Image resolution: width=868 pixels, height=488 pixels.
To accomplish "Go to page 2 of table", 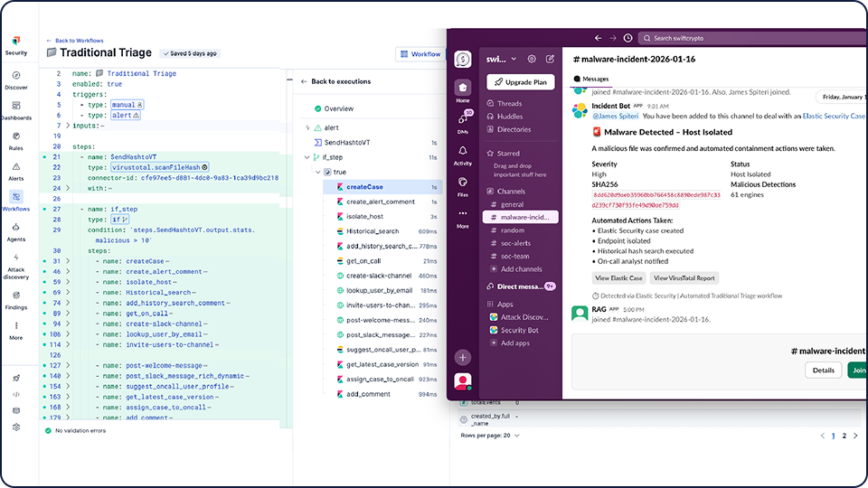I will (x=844, y=436).
